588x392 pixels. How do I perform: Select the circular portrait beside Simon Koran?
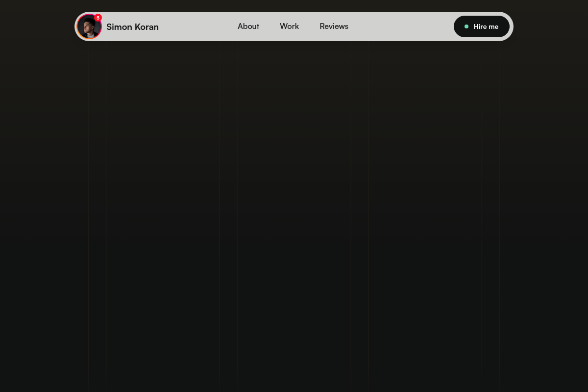(89, 27)
